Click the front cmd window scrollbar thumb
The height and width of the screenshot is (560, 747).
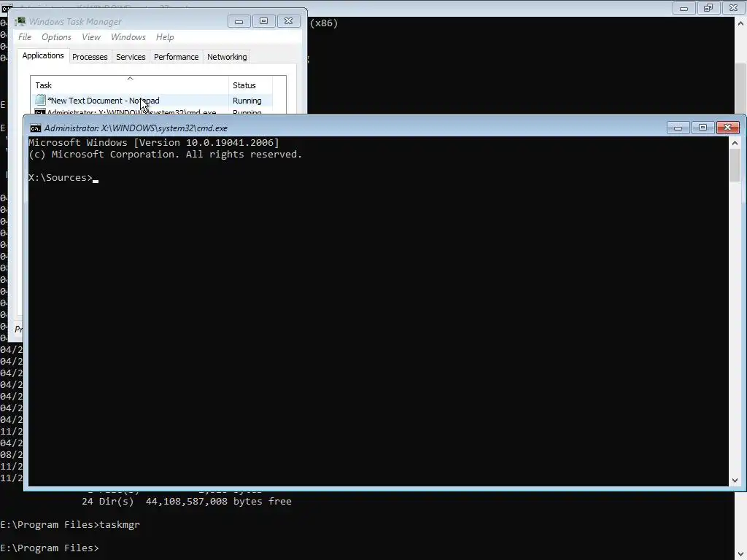[735, 165]
